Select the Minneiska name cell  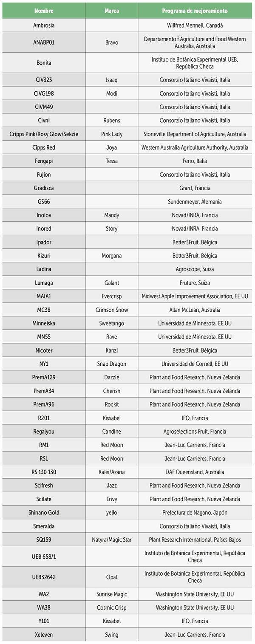pos(44,323)
